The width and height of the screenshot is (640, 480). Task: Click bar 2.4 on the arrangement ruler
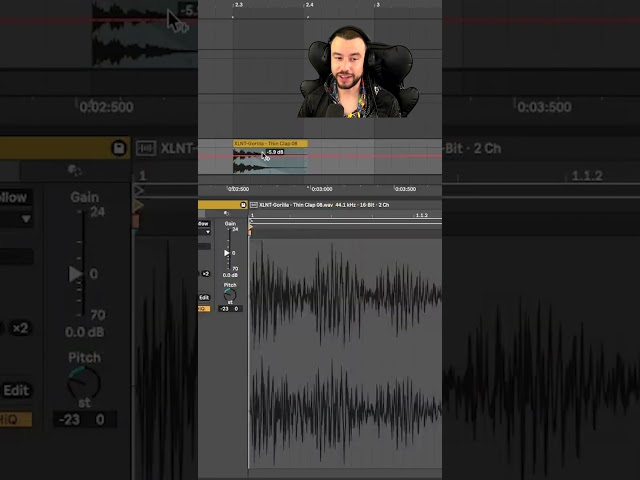[x=309, y=5]
